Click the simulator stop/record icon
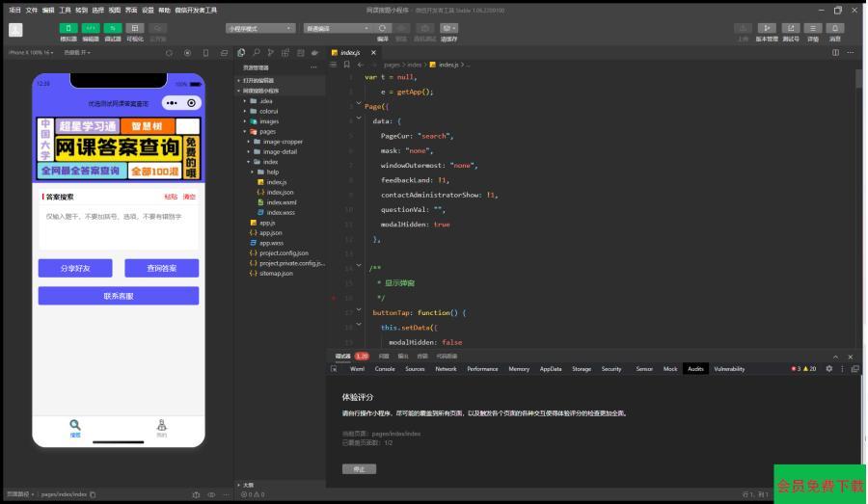 pyautogui.click(x=188, y=53)
